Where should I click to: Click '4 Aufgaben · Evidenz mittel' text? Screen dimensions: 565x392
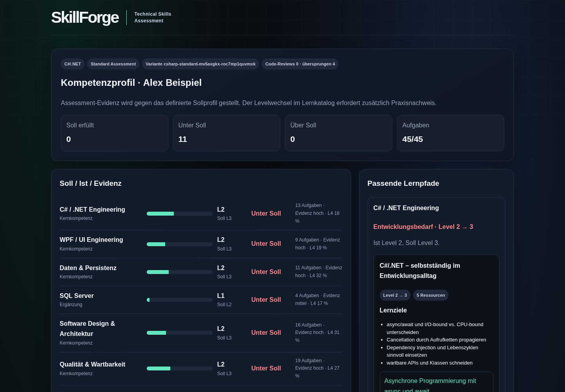coord(317,299)
